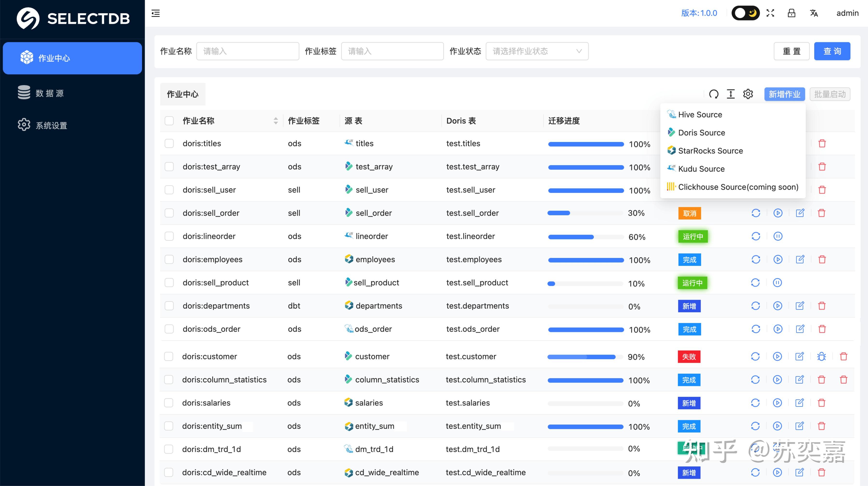Edit the doris:departments job
868x486 pixels.
(x=800, y=305)
